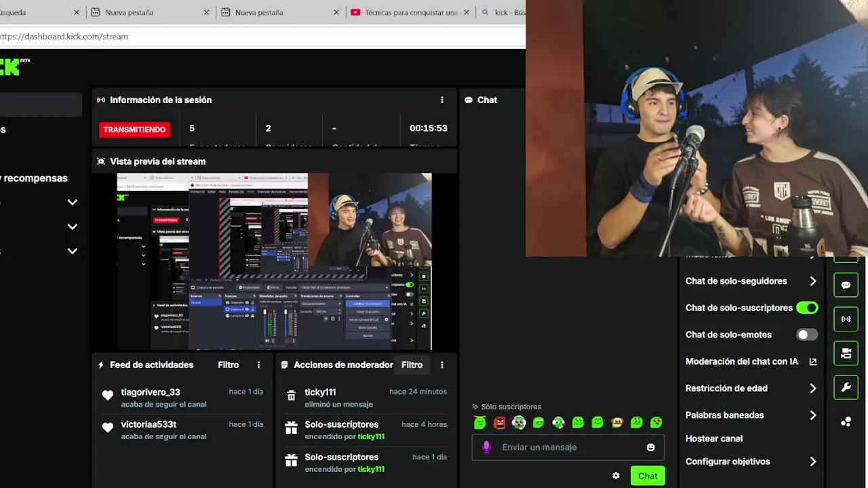
Task: Click the Kick logo
Action: 12,66
